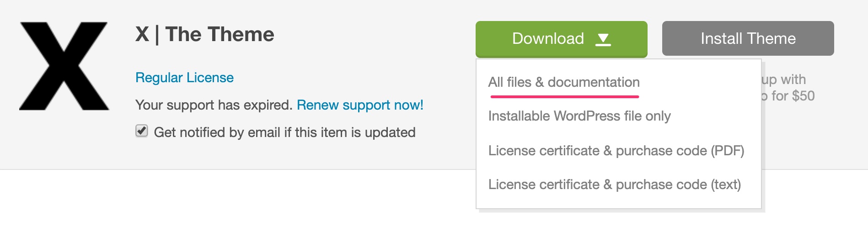The height and width of the screenshot is (232, 868).
Task: Select 'All files & documentation' option
Action: tap(564, 82)
